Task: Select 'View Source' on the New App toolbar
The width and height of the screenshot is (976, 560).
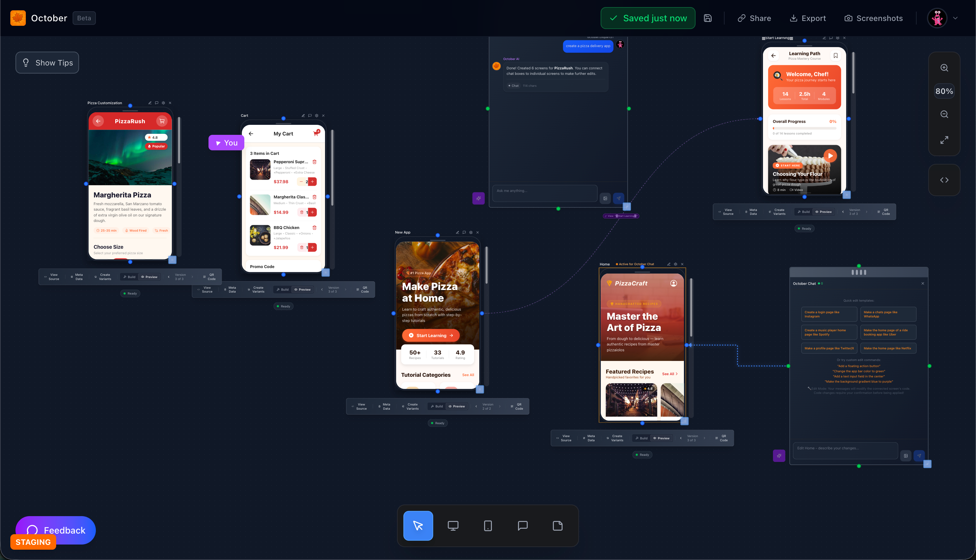Action: 361,406
